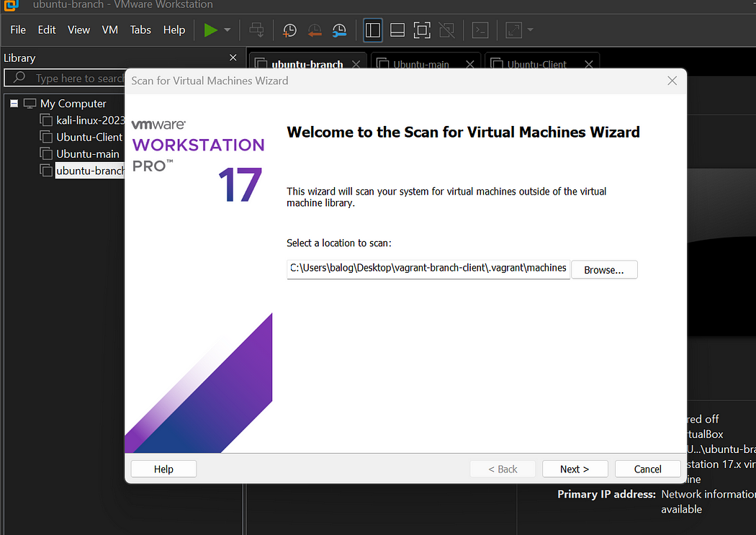
Task: Click the Revert to snapshot icon
Action: [x=315, y=30]
